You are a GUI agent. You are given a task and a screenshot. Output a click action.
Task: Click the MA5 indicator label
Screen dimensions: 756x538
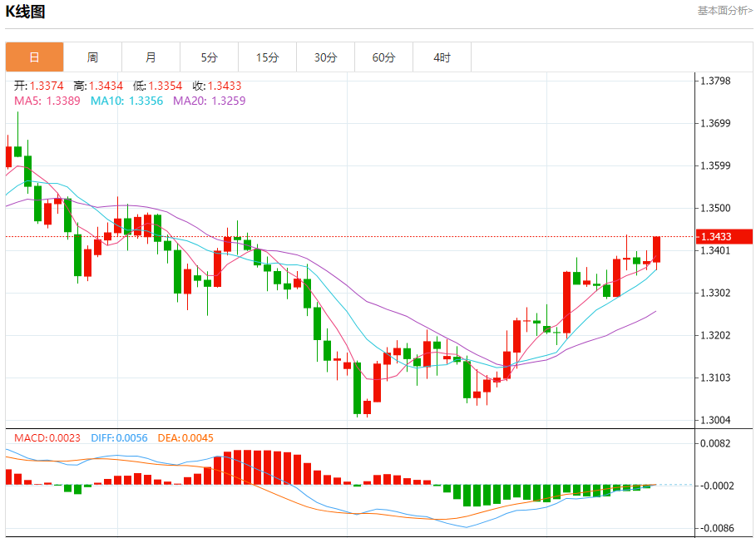pyautogui.click(x=47, y=101)
